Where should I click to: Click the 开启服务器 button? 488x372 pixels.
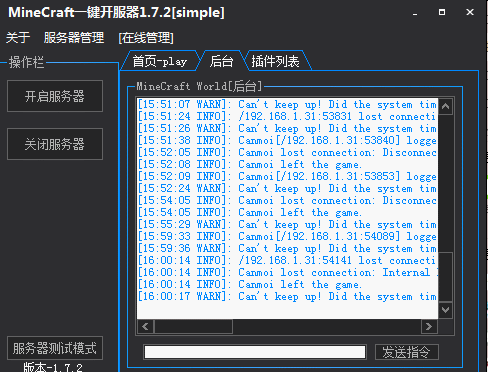(x=55, y=96)
